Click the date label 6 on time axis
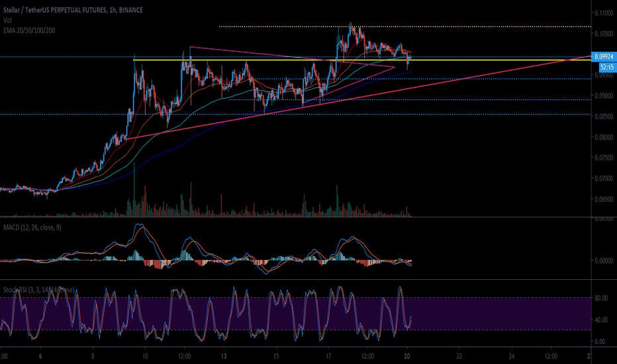This screenshot has height=364, width=617. click(x=40, y=356)
